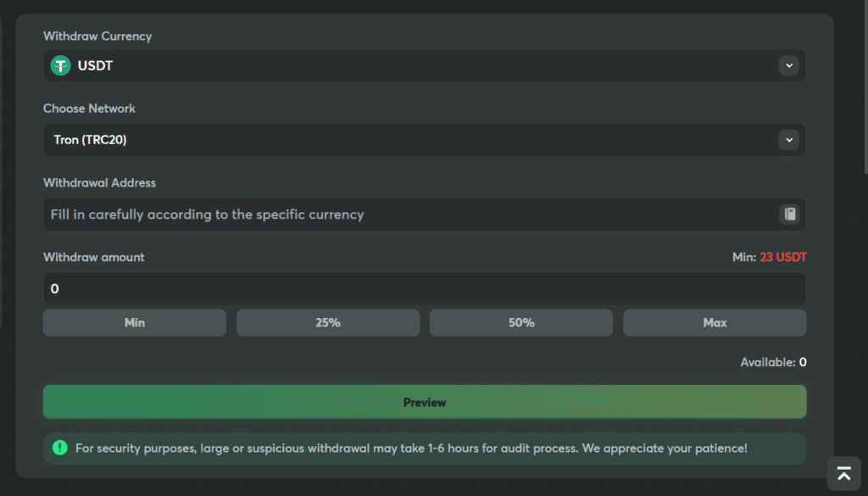This screenshot has height=496, width=868.
Task: Open the USDT currency dropdown field
Action: click(425, 65)
